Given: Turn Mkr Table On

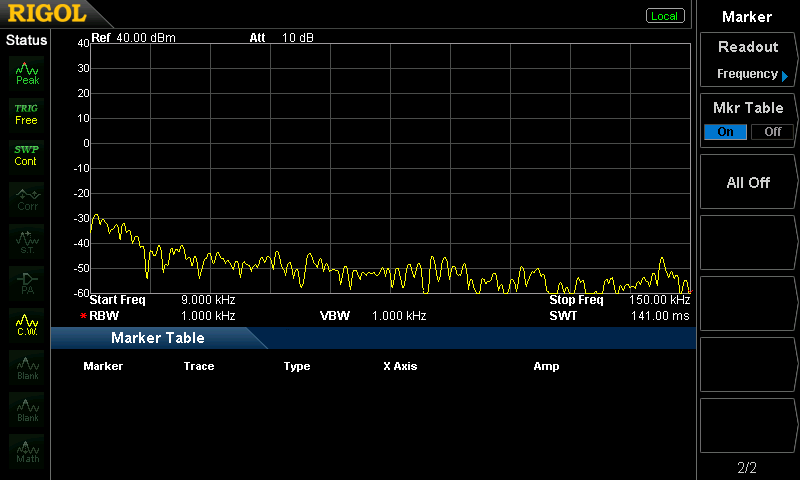Looking at the screenshot, I should [725, 132].
